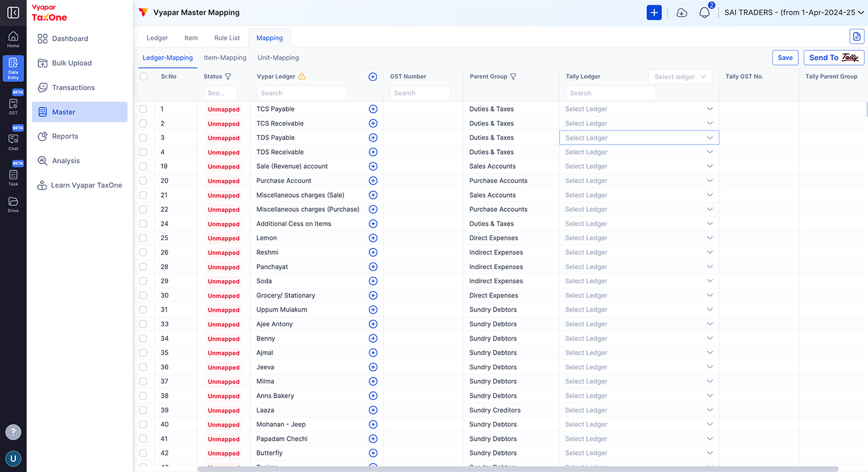Switch to the Ledger tab
The height and width of the screenshot is (472, 868).
[x=157, y=38]
